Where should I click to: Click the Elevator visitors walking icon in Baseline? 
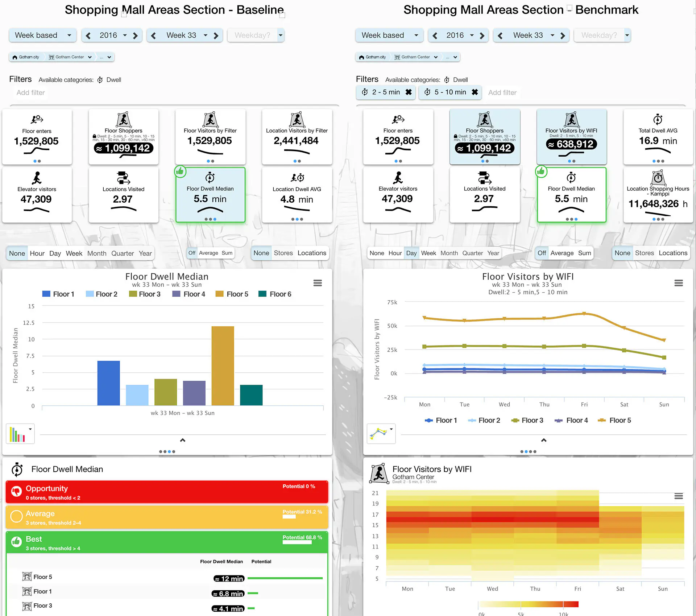[x=37, y=178]
